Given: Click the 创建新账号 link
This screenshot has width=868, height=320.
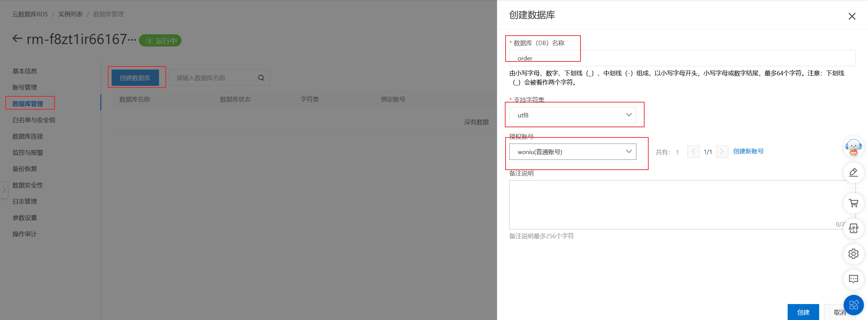Looking at the screenshot, I should tap(748, 151).
